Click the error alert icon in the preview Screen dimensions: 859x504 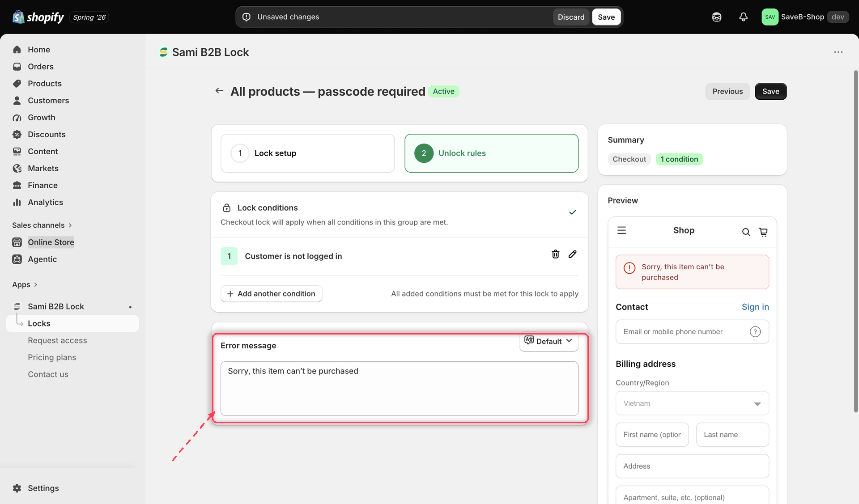pyautogui.click(x=629, y=268)
